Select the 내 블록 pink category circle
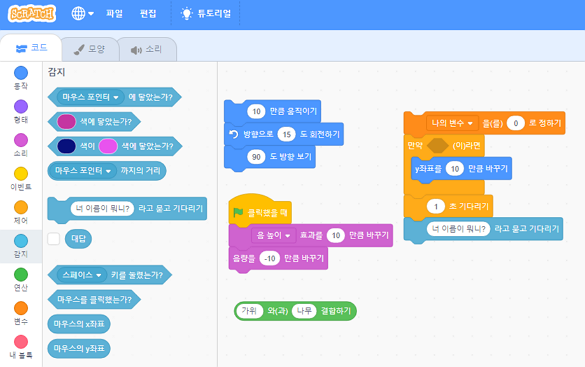The width and height of the screenshot is (585, 367). (x=21, y=342)
